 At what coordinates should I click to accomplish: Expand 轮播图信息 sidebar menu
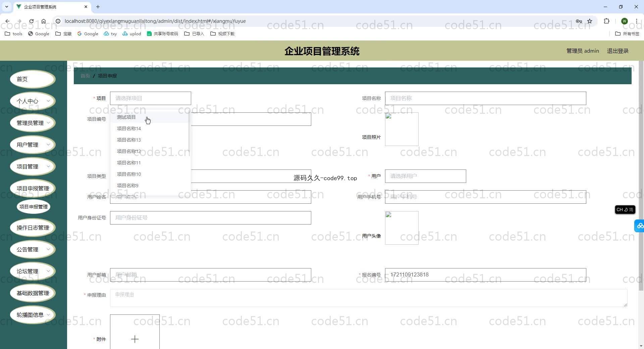click(33, 315)
